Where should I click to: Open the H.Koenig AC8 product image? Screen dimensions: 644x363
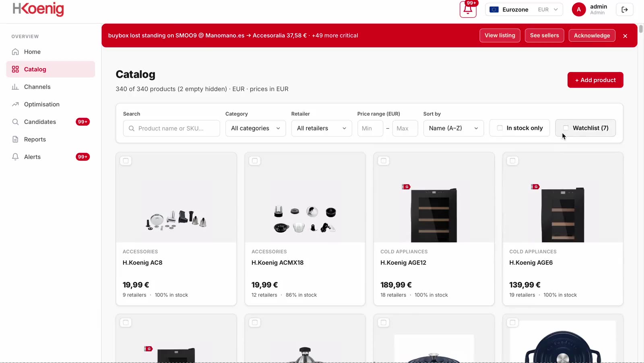[x=176, y=197]
